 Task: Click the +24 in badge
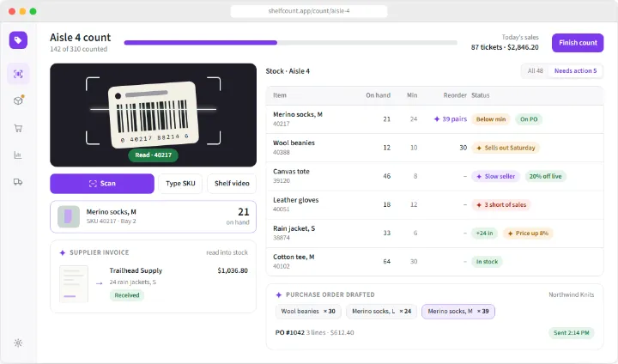click(484, 233)
